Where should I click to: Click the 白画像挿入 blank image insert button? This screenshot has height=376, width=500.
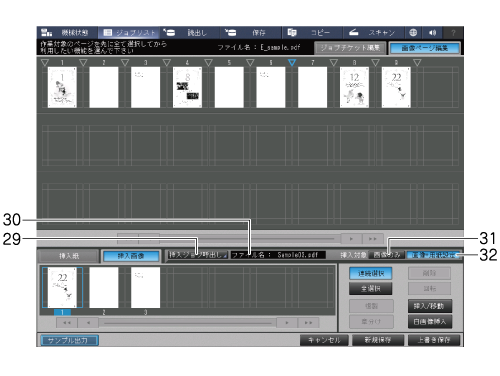pos(430,322)
